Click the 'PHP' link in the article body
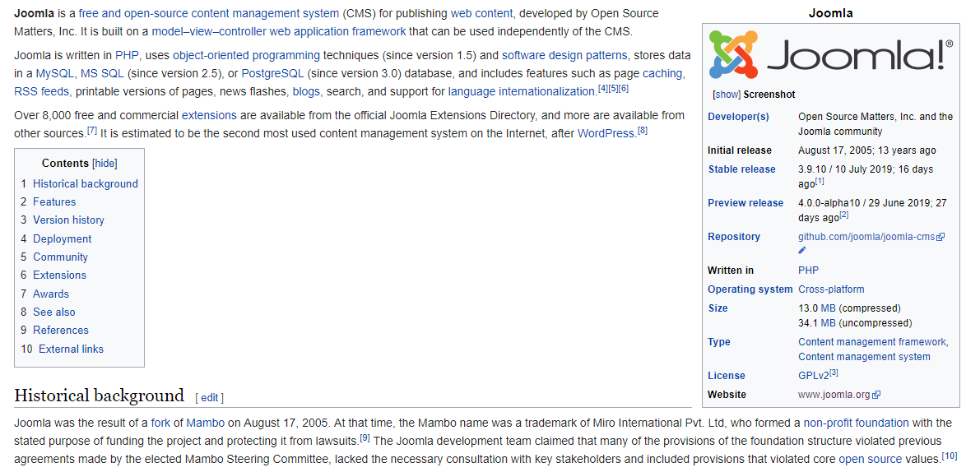Image resolution: width=980 pixels, height=472 pixels. [127, 55]
